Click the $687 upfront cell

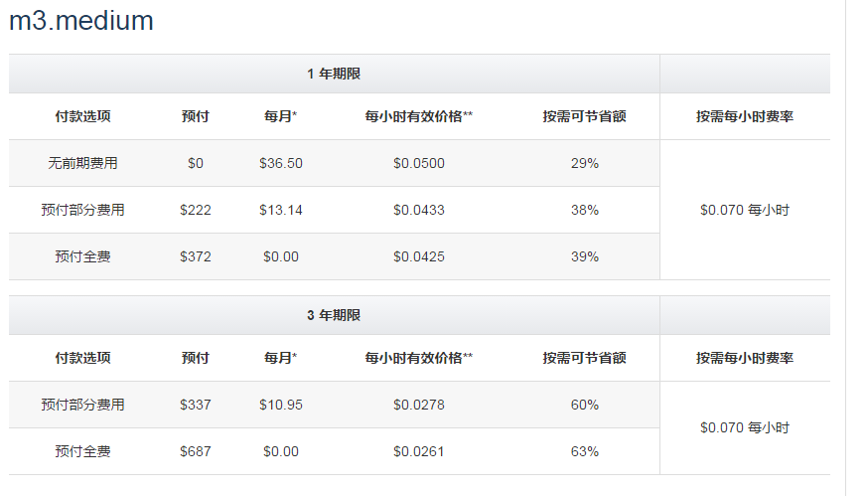coord(196,451)
